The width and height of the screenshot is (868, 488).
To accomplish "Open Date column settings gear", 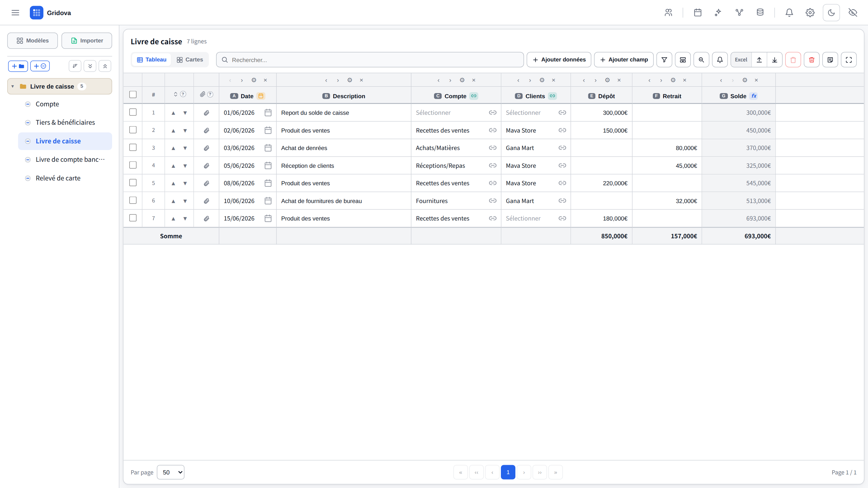I will pos(254,80).
